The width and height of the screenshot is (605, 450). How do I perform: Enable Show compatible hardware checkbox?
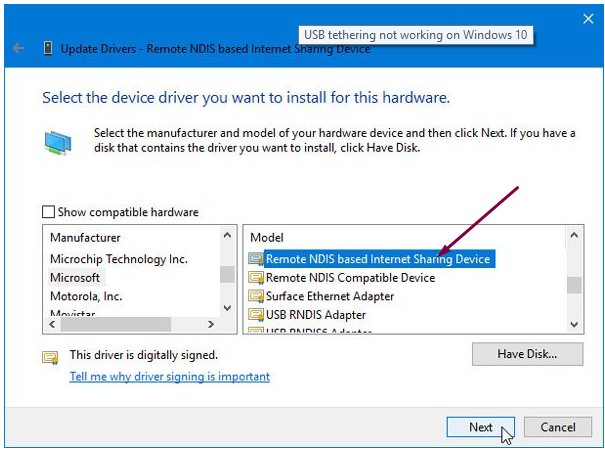pos(48,212)
